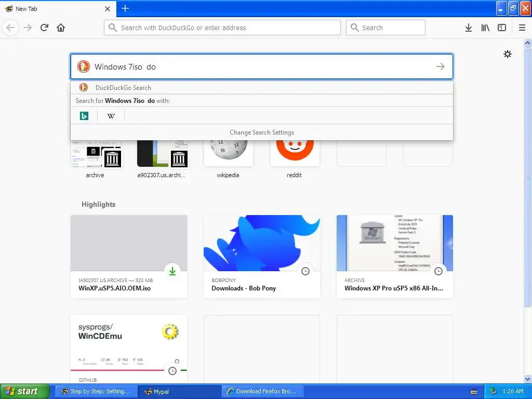Click the IA902307.US.ARCHIVE — 923 MB label
This screenshot has height=399, width=532.
pyautogui.click(x=116, y=280)
